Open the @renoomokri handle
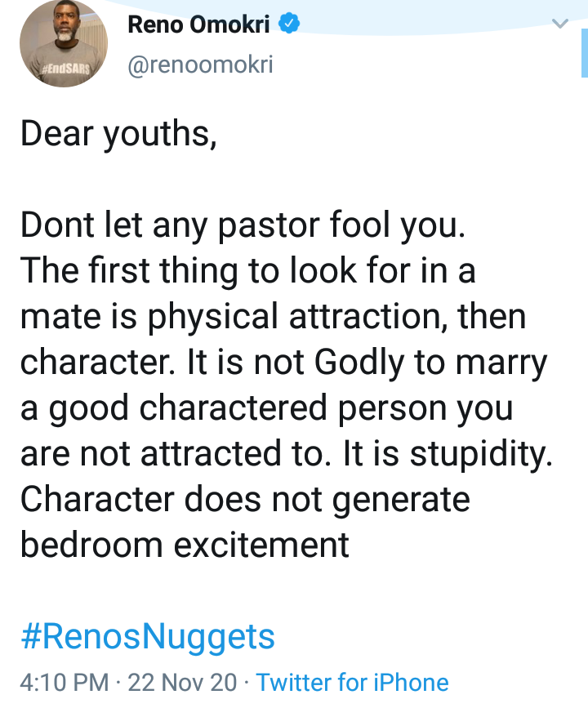Image resolution: width=588 pixels, height=708 pixels. [x=201, y=65]
